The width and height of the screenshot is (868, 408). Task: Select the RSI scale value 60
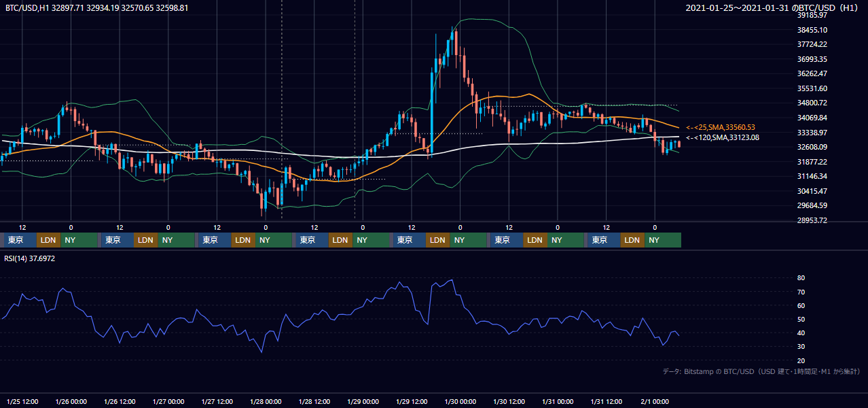tap(801, 305)
